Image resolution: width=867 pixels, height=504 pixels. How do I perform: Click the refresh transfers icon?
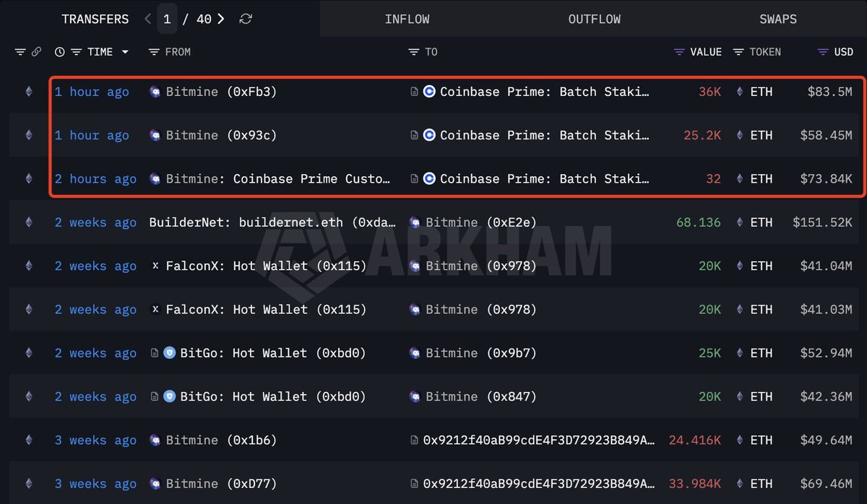[x=246, y=18]
